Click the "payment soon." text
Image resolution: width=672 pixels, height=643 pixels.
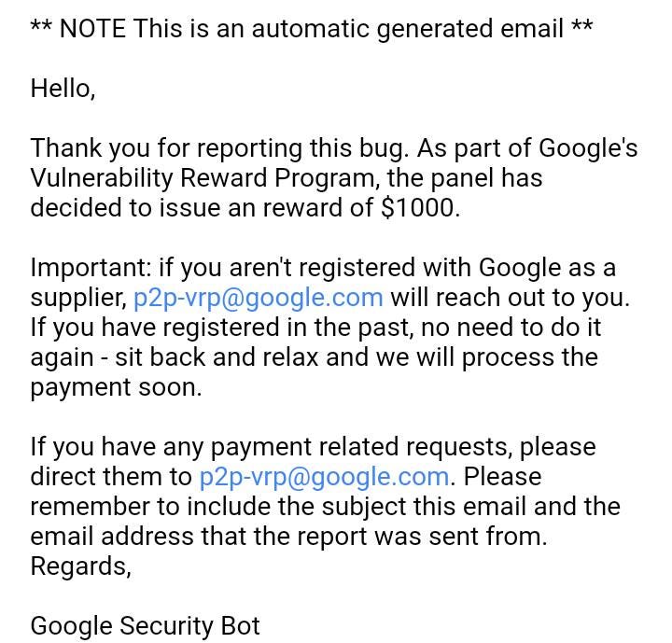[116, 388]
